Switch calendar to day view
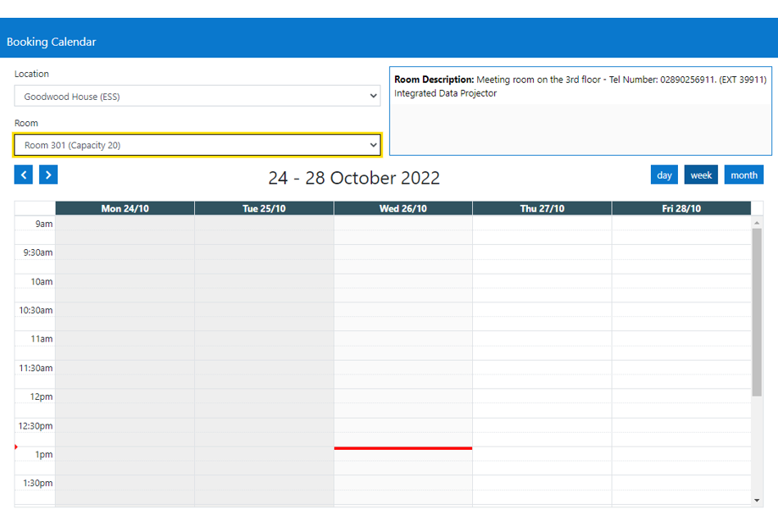 coord(664,175)
